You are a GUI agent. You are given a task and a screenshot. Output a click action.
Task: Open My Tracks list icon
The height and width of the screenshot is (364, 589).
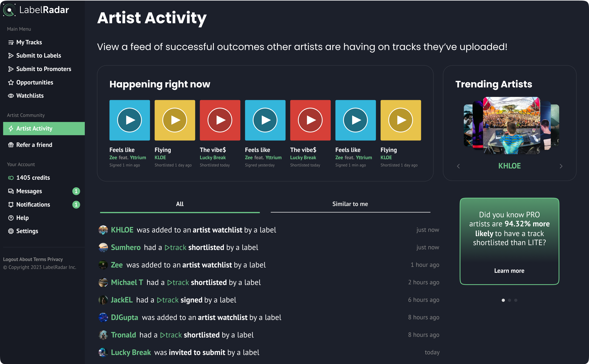point(11,43)
